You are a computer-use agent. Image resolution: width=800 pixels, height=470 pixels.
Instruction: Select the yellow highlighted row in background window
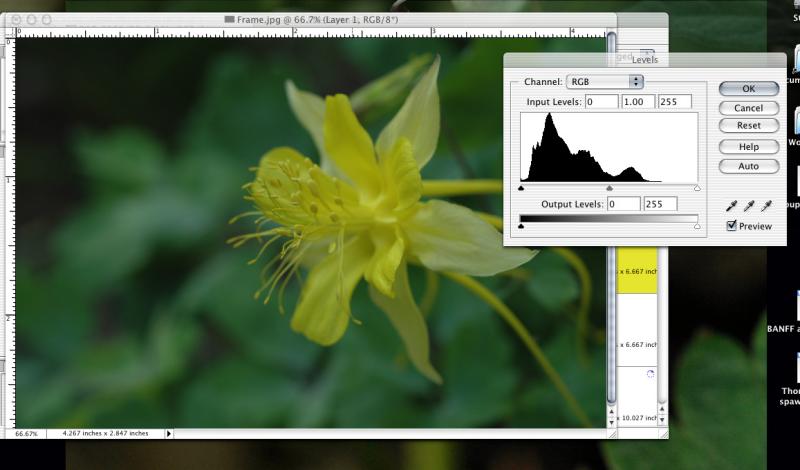637,270
